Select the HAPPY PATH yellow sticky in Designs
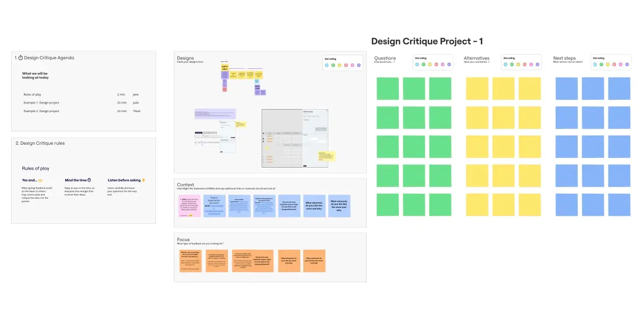This screenshot has width=644, height=318. click(x=224, y=67)
